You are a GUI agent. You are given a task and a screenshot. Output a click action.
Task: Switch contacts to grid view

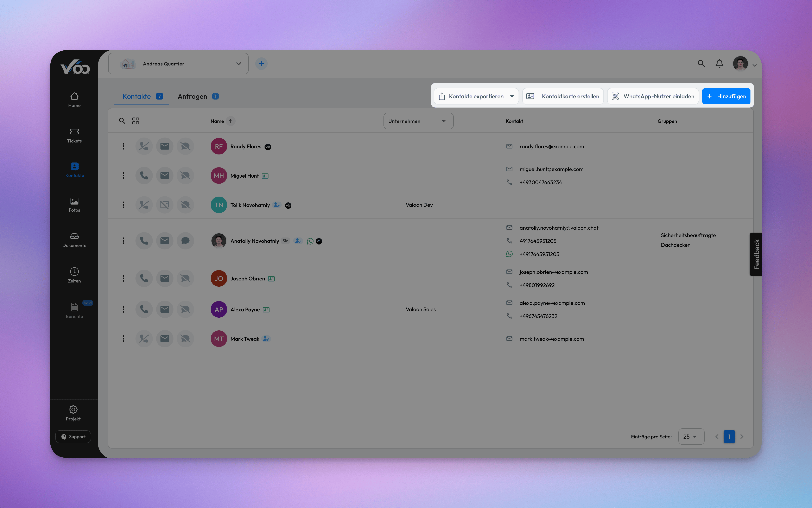tap(135, 121)
